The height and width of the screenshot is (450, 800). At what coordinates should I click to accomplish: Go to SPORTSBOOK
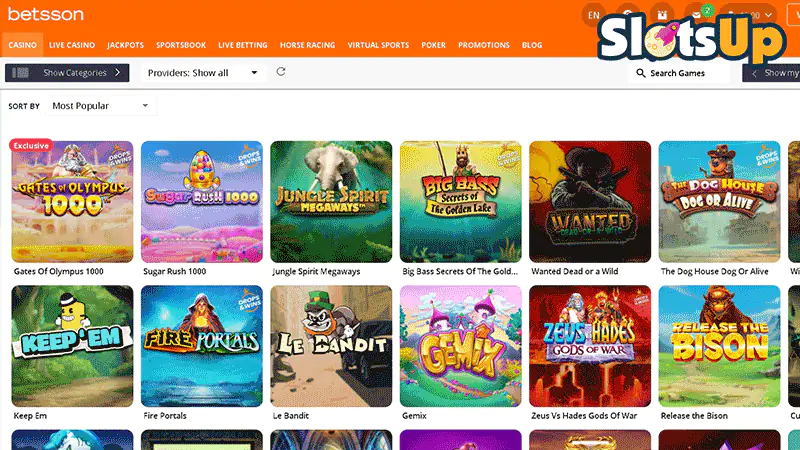click(x=181, y=45)
